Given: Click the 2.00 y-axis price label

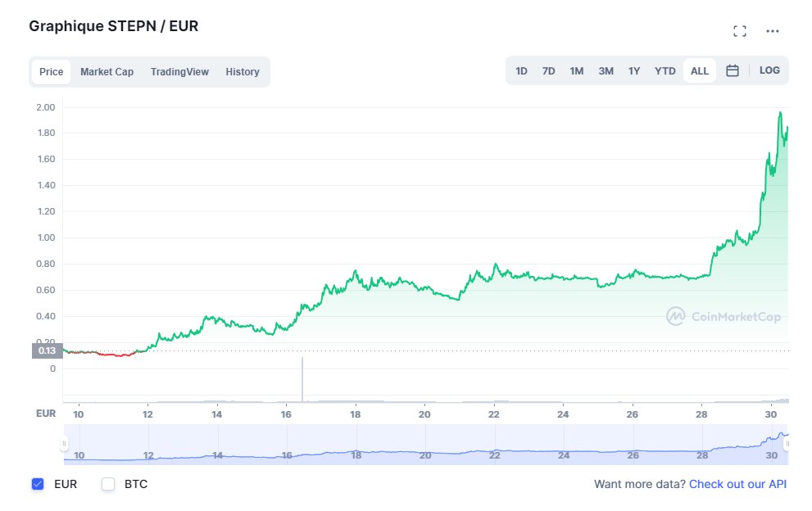Looking at the screenshot, I should coord(46,108).
